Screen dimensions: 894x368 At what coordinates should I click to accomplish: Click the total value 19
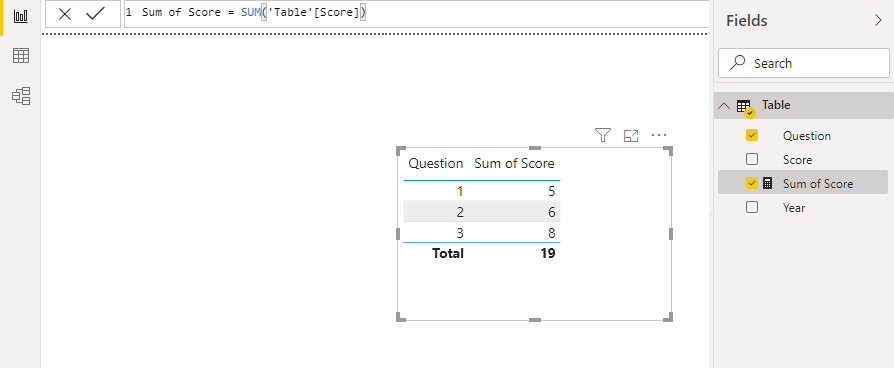pos(547,253)
